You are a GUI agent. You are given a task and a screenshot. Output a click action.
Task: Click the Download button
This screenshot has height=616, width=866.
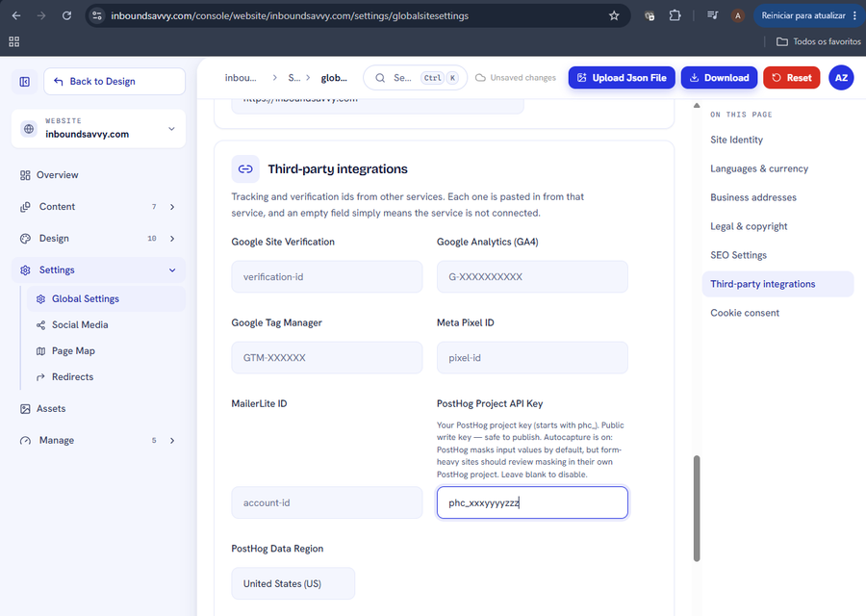(720, 78)
